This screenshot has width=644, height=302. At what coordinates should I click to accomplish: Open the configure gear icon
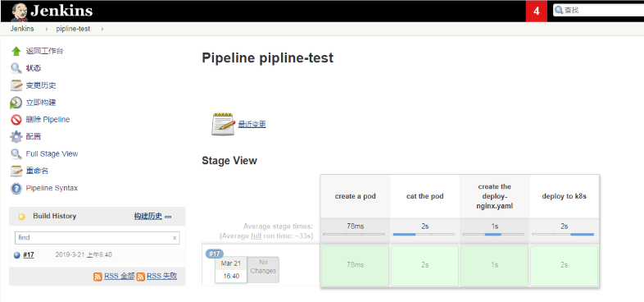(16, 136)
